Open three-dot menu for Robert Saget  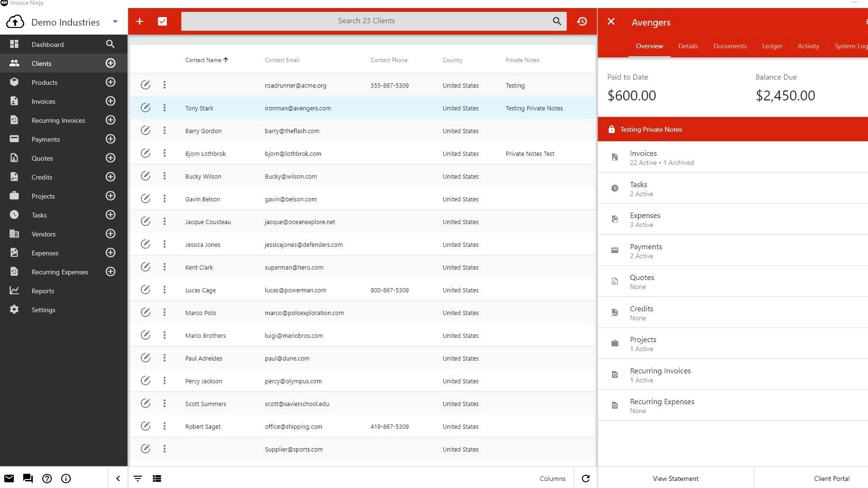coord(164,426)
